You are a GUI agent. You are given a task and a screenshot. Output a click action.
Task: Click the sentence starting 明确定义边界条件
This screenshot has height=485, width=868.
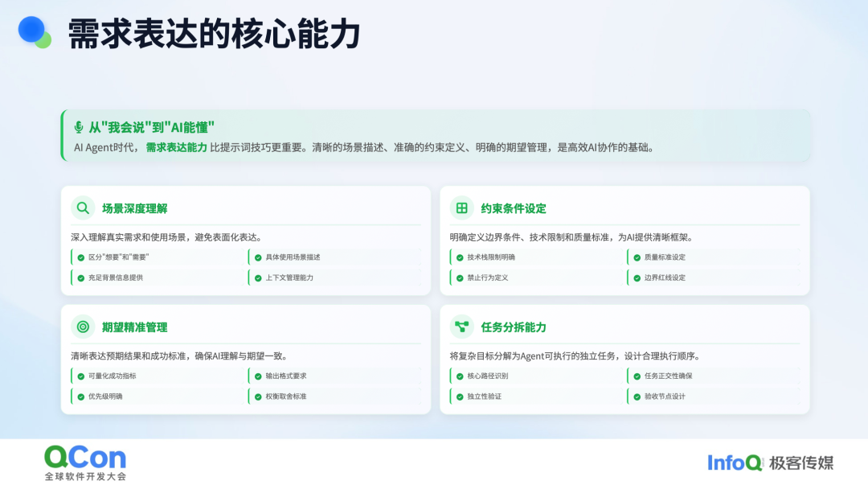(571, 237)
